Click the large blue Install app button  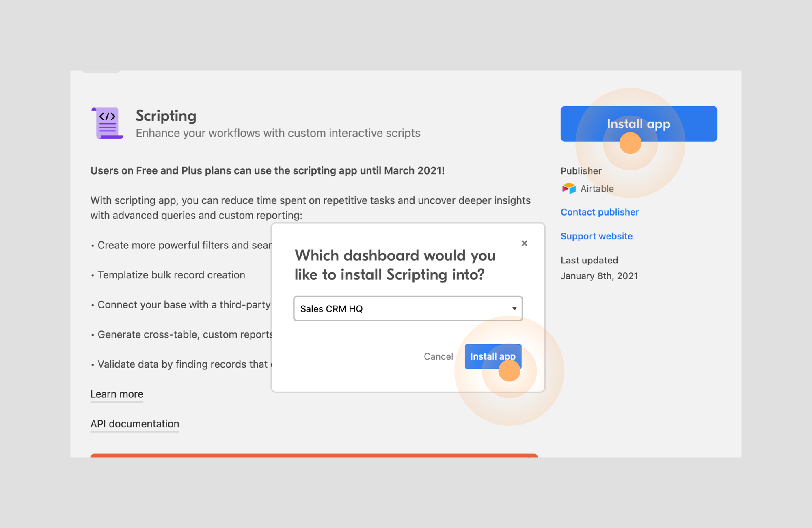pos(638,124)
